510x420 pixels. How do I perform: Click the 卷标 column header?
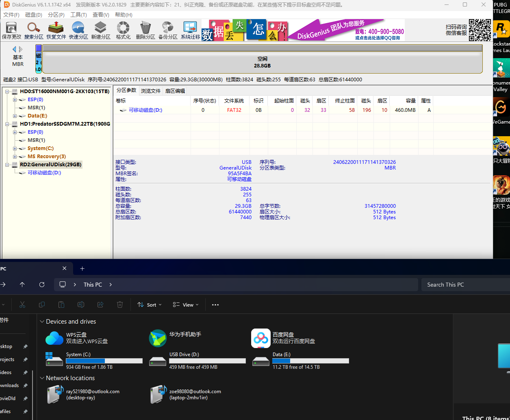[152, 101]
